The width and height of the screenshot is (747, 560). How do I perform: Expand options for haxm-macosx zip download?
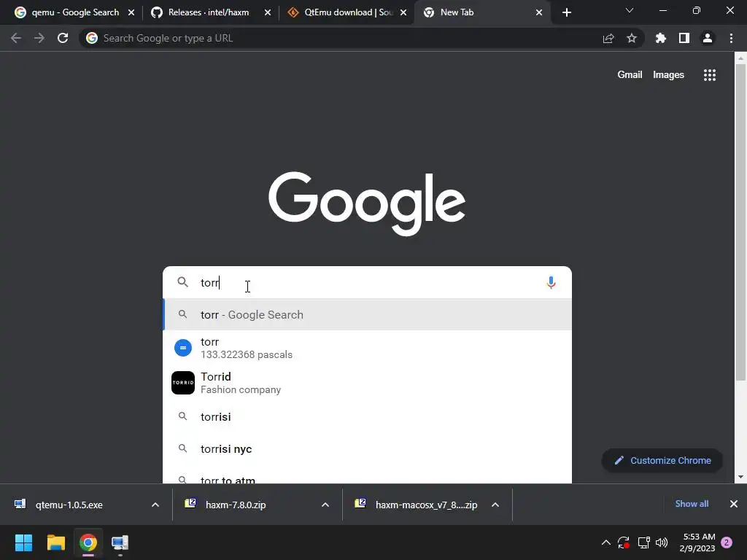coord(495,505)
